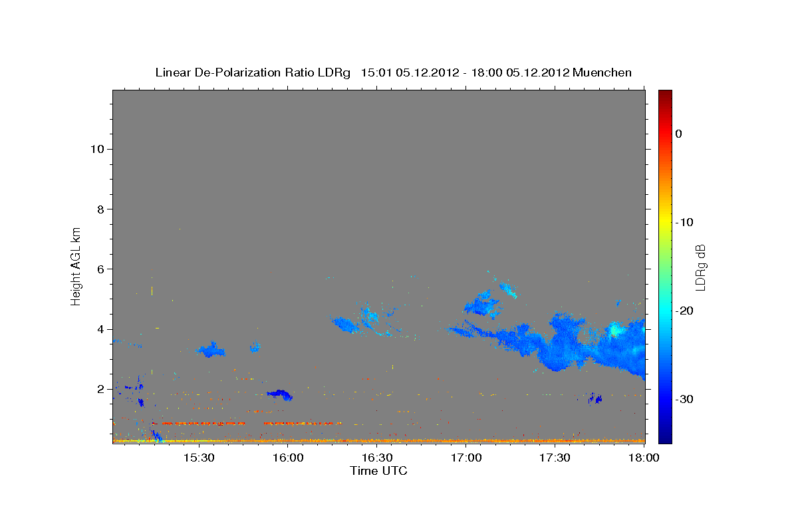Viewport: 798px width, 532px height.
Task: Click the "Time UTC" axis label
Action: tap(378, 471)
